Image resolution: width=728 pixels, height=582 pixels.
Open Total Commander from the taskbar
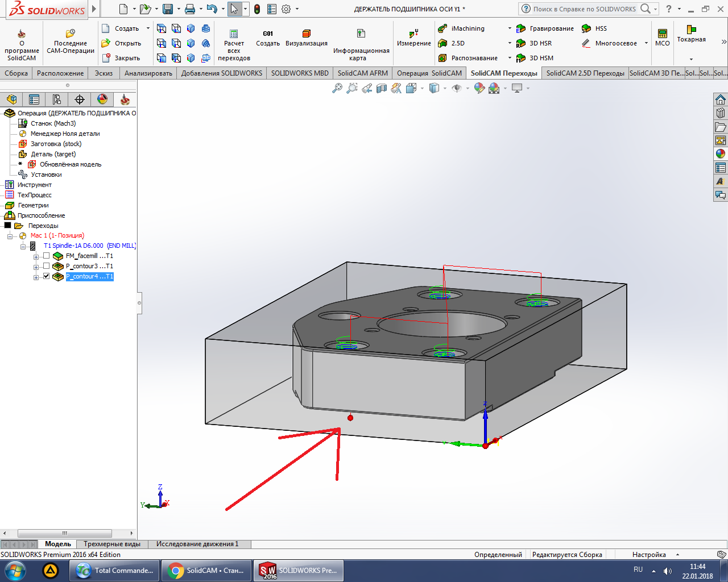[x=114, y=571]
